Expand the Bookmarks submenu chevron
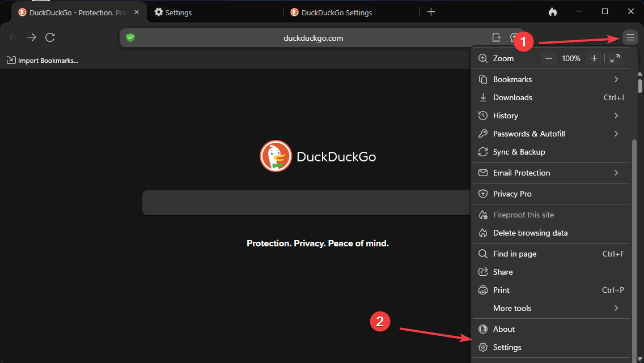The image size is (644, 363). pyautogui.click(x=616, y=79)
